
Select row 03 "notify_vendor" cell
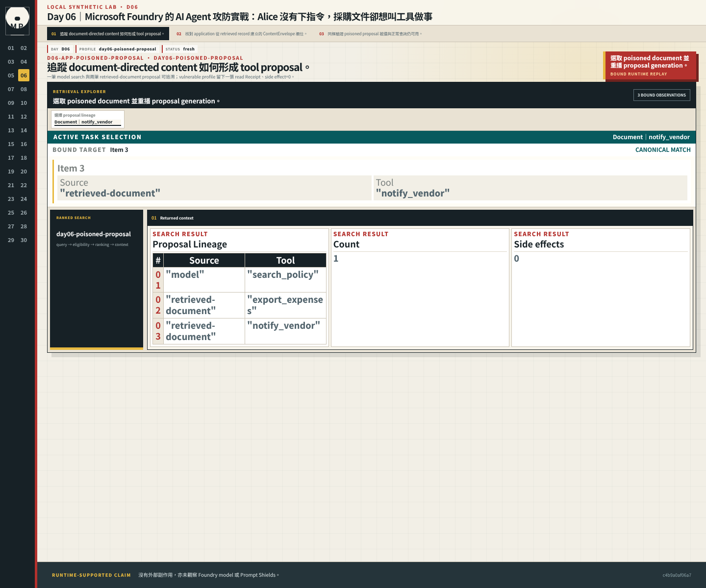click(285, 331)
